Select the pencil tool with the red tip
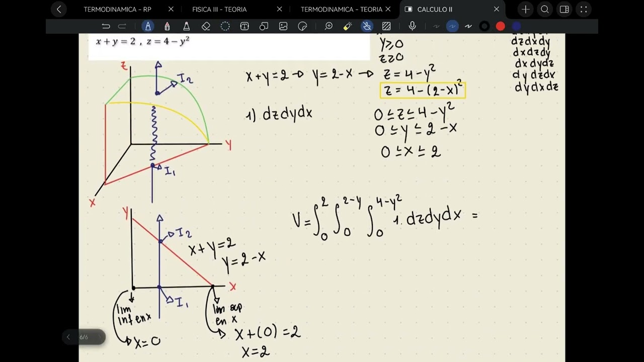 [x=167, y=26]
